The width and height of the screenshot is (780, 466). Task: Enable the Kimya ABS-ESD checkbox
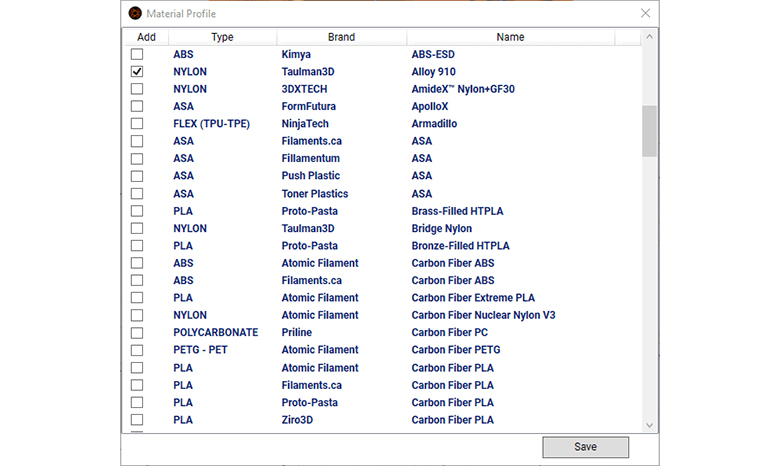point(137,54)
